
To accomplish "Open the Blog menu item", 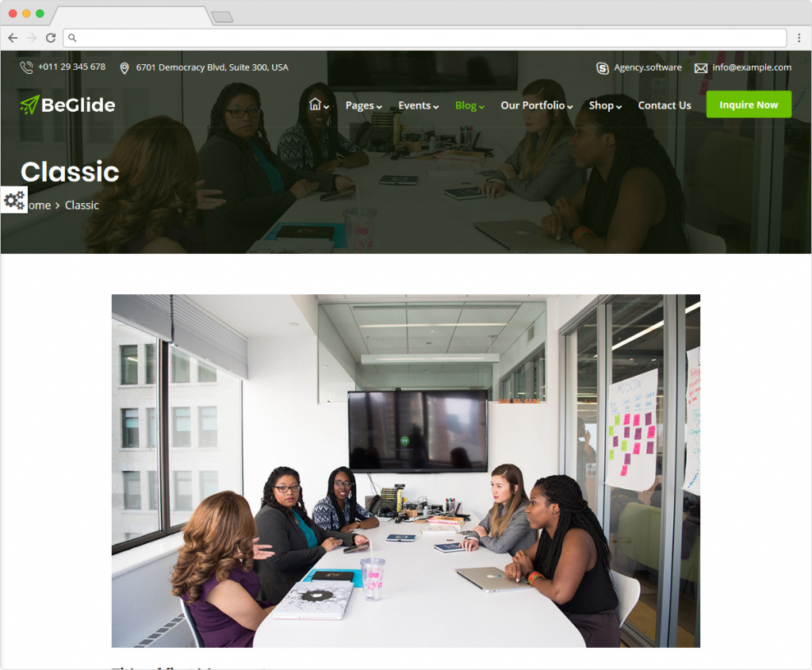I will tap(469, 105).
